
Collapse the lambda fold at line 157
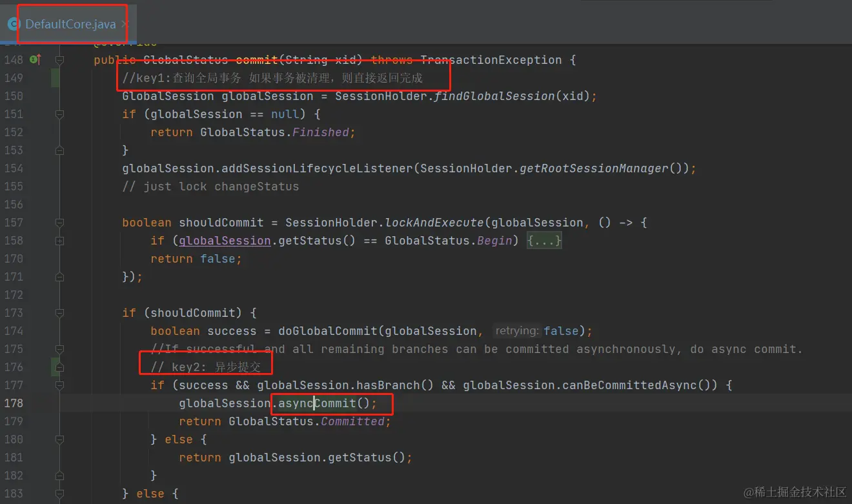tap(60, 223)
